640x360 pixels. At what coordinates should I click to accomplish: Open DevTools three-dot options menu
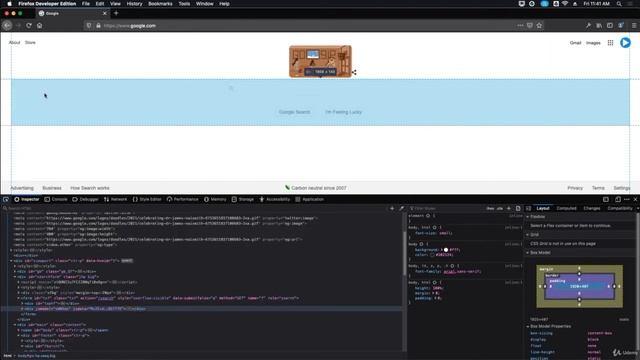tap(627, 200)
